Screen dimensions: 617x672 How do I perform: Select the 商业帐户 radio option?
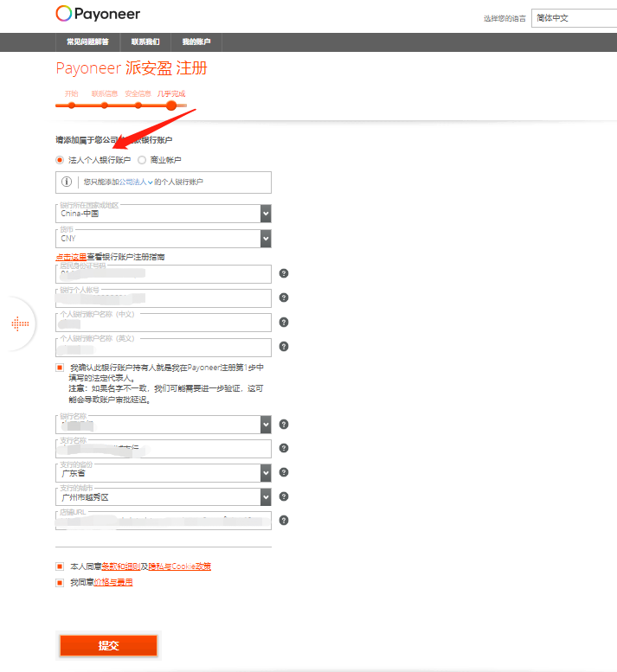142,160
